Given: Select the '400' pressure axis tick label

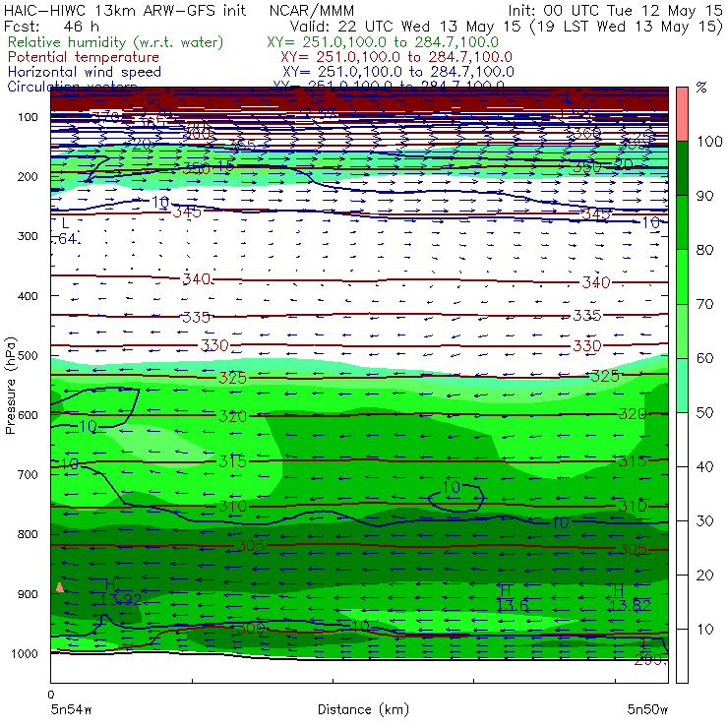Looking at the screenshot, I should click(28, 296).
